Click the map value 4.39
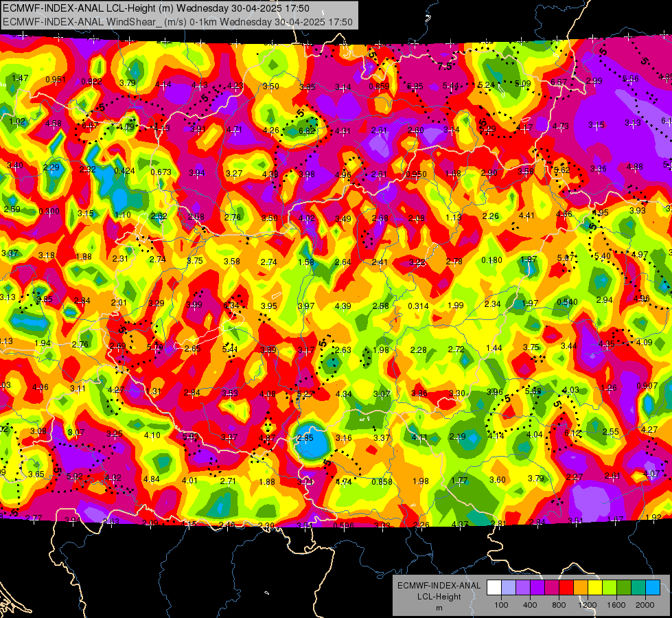 click(343, 306)
